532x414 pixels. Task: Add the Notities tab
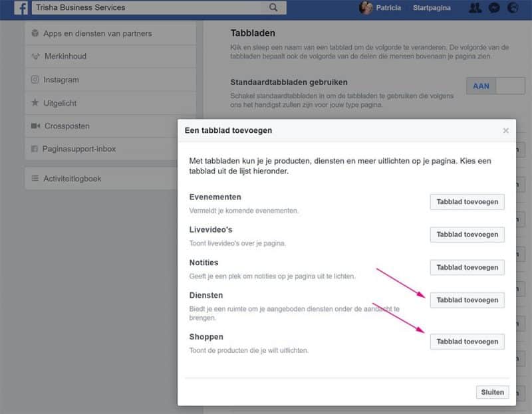467,268
